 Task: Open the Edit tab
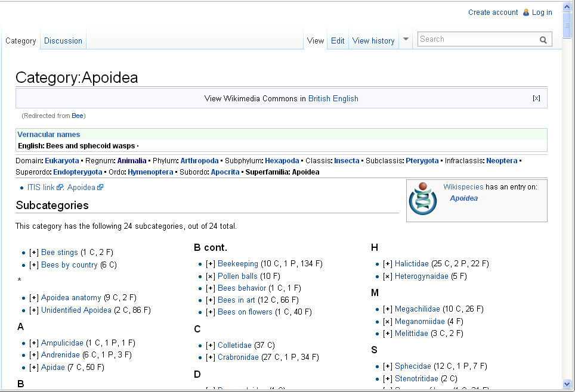[x=338, y=41]
